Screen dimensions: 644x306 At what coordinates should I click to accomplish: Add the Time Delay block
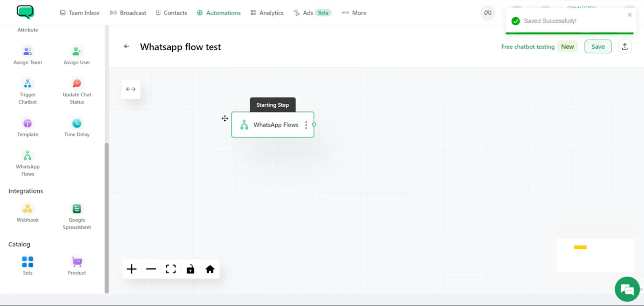(x=77, y=127)
